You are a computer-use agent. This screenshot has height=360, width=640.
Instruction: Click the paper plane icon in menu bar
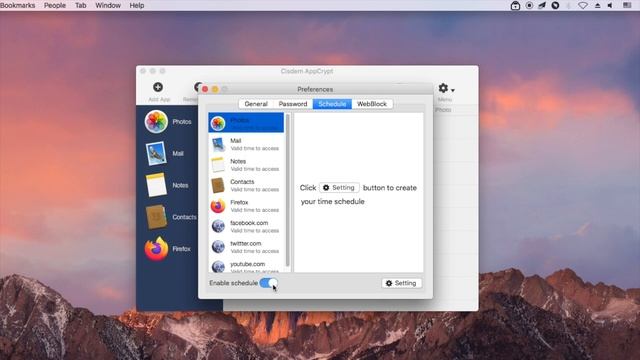pos(542,5)
